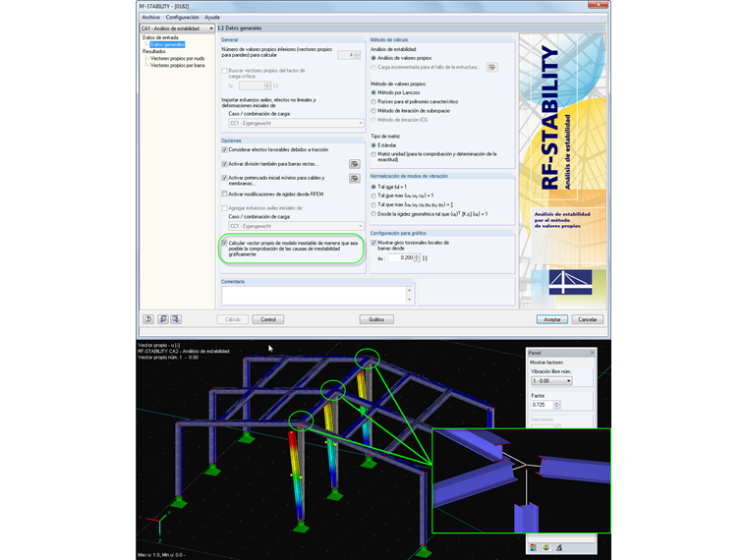Open incremental load settings icon
Image resolution: width=747 pixels, height=560 pixels.
(492, 67)
